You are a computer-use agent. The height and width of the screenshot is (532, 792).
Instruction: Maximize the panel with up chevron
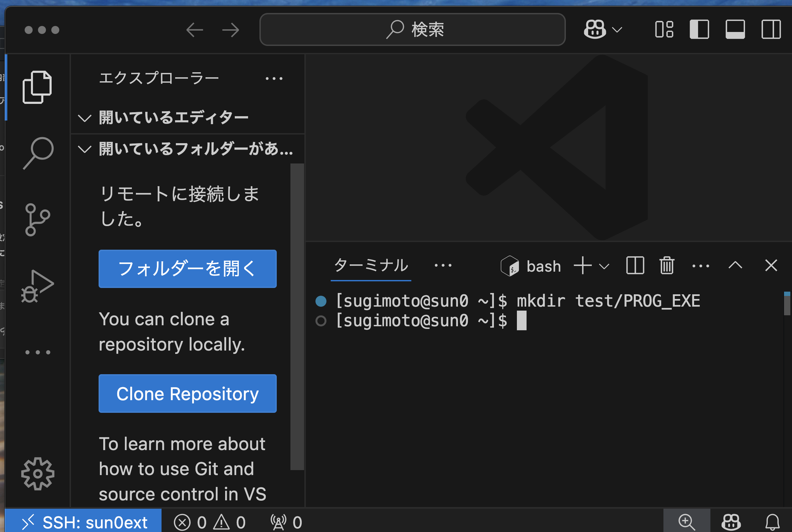pyautogui.click(x=735, y=265)
